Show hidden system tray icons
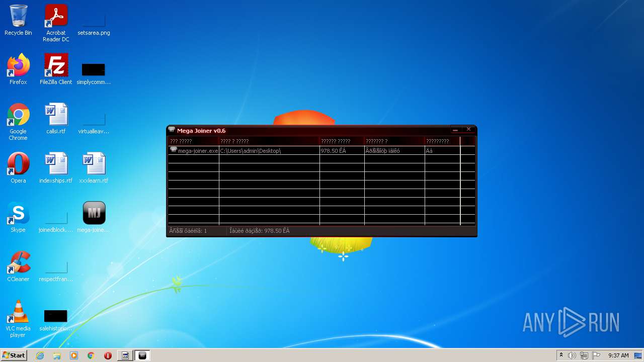Viewport: 644px width, 362px height. [561, 355]
